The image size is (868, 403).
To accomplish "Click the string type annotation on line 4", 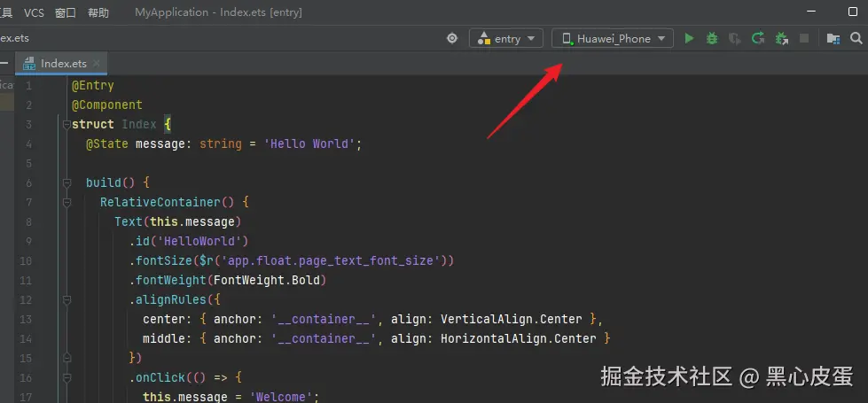I will tap(220, 143).
